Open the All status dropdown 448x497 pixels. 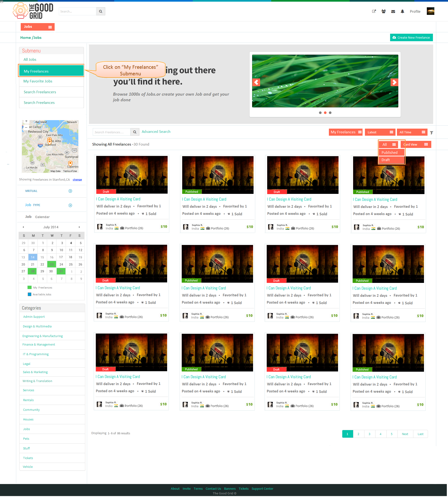pos(388,145)
